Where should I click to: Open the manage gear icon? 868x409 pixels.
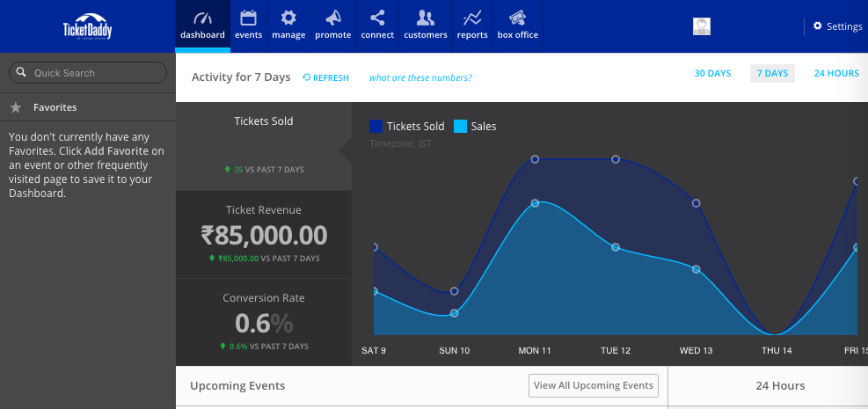coord(288,18)
